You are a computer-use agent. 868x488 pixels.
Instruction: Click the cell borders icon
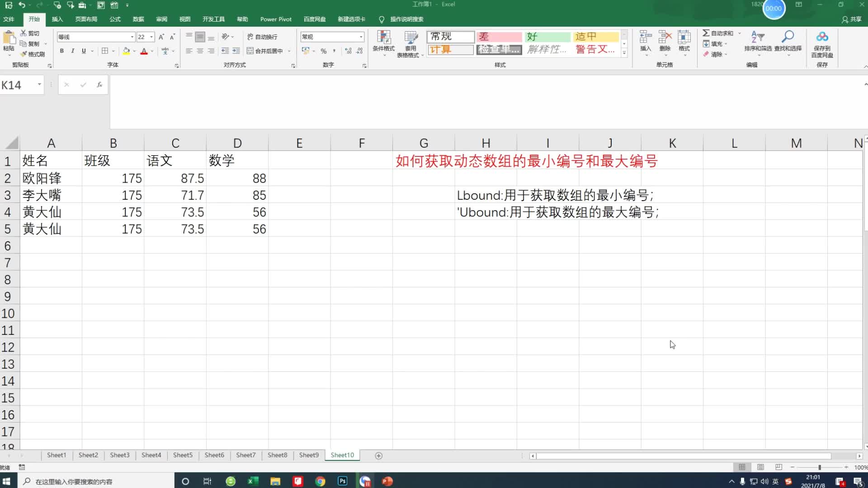point(105,51)
